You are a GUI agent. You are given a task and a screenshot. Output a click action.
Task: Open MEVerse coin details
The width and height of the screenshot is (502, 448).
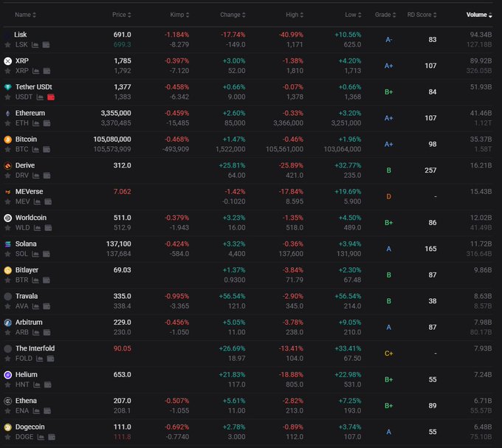pos(29,192)
